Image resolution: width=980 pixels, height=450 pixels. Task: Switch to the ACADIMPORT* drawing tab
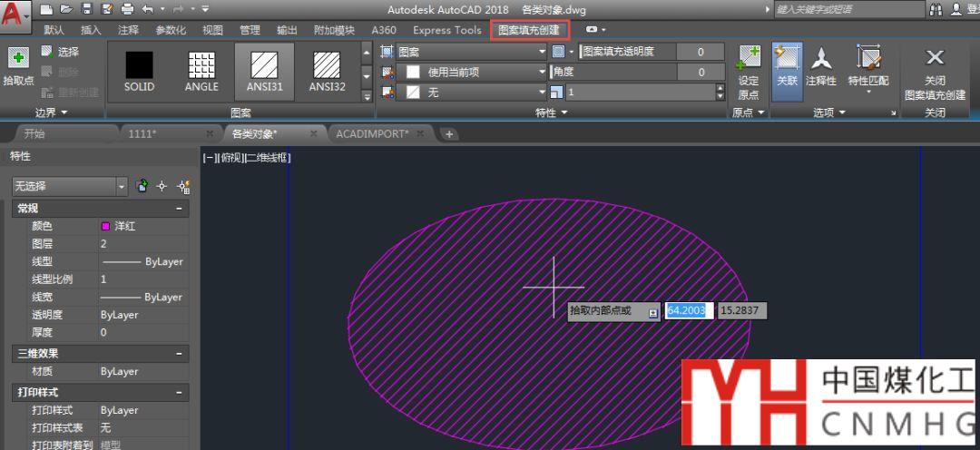(x=372, y=133)
